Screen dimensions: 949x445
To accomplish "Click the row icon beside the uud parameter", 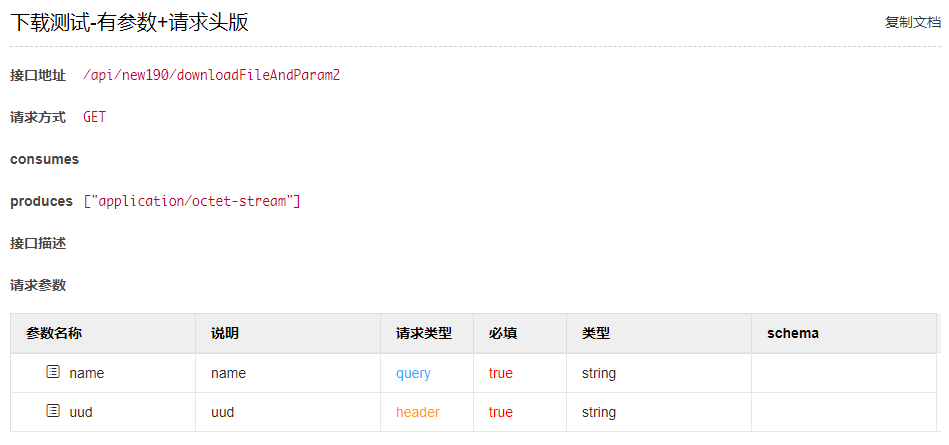I will (53, 411).
